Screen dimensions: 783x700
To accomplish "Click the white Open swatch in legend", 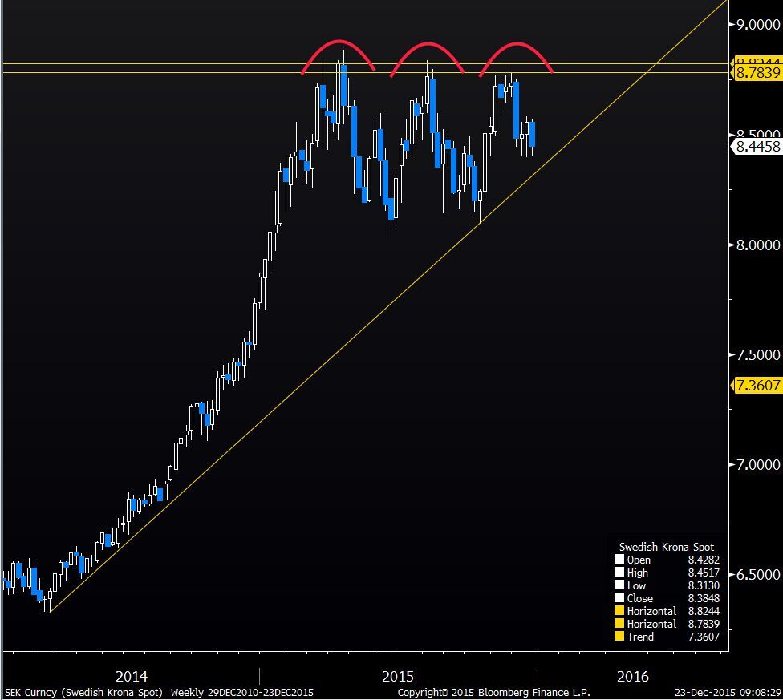I will (x=618, y=560).
